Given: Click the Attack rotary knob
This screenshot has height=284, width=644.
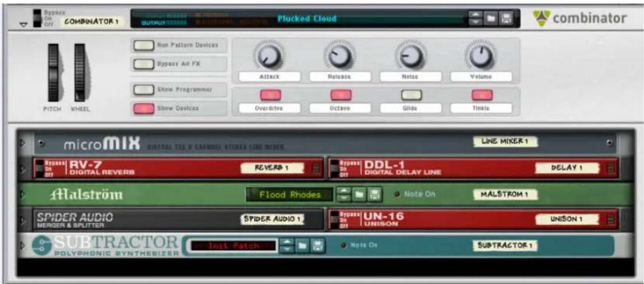Looking at the screenshot, I should (270, 56).
